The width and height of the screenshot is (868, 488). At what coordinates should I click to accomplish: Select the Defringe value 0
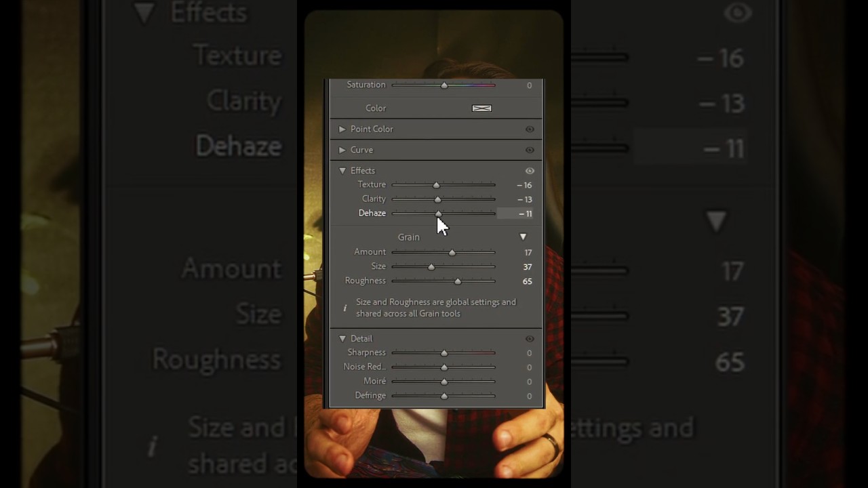pyautogui.click(x=529, y=396)
